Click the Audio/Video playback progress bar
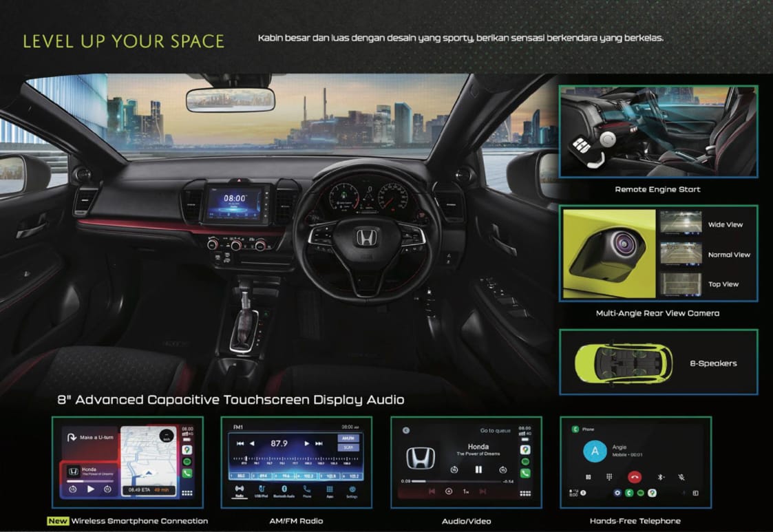 (x=457, y=480)
